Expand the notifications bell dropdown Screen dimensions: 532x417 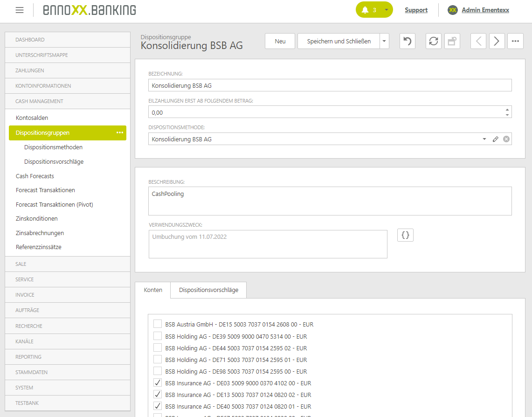[386, 10]
